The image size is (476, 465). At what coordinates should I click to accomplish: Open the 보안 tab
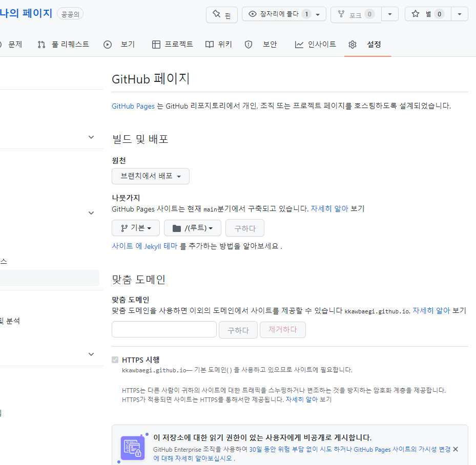pyautogui.click(x=261, y=45)
